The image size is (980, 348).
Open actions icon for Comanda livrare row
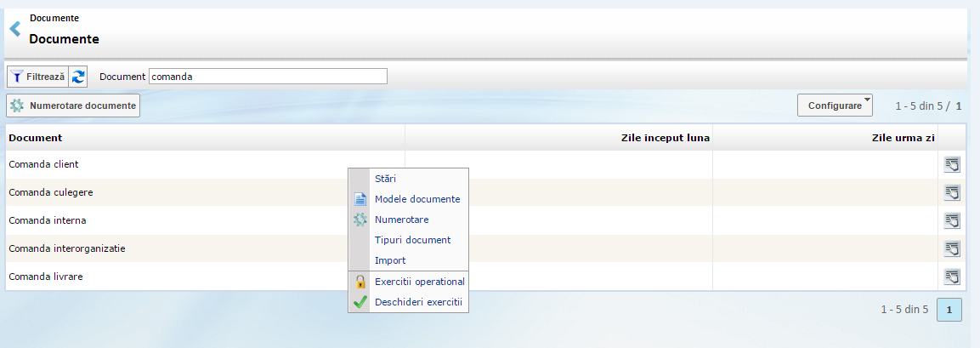point(952,277)
